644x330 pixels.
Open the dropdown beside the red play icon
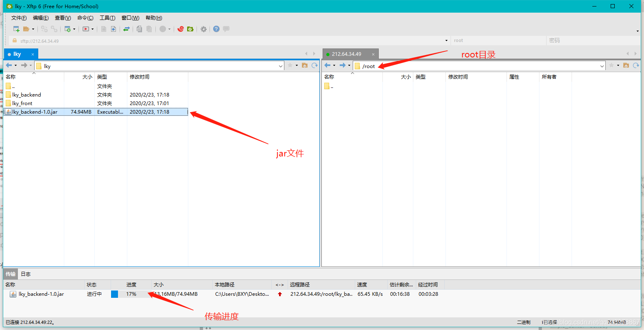pos(92,29)
